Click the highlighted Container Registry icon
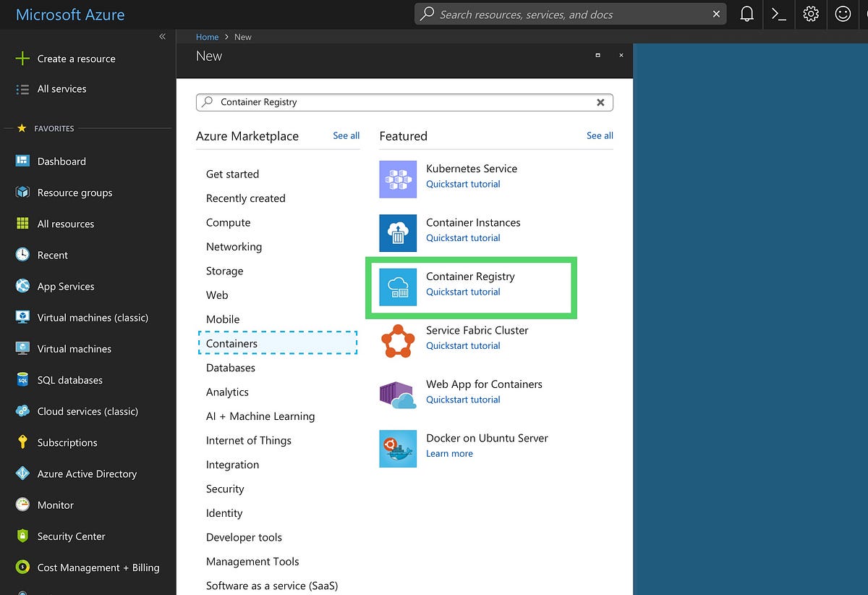 (397, 287)
